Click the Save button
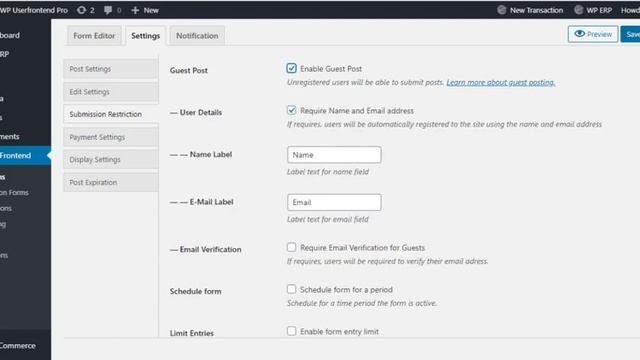 click(x=631, y=34)
